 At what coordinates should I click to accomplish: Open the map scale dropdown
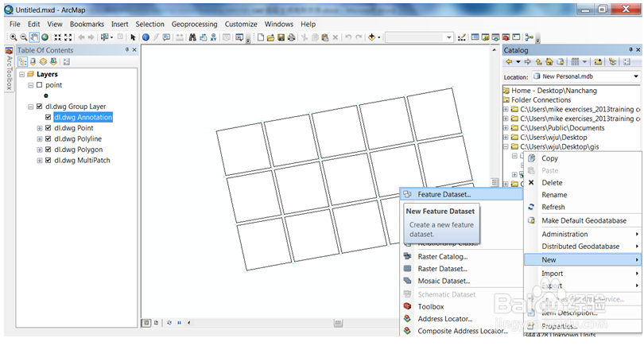pyautogui.click(x=449, y=37)
